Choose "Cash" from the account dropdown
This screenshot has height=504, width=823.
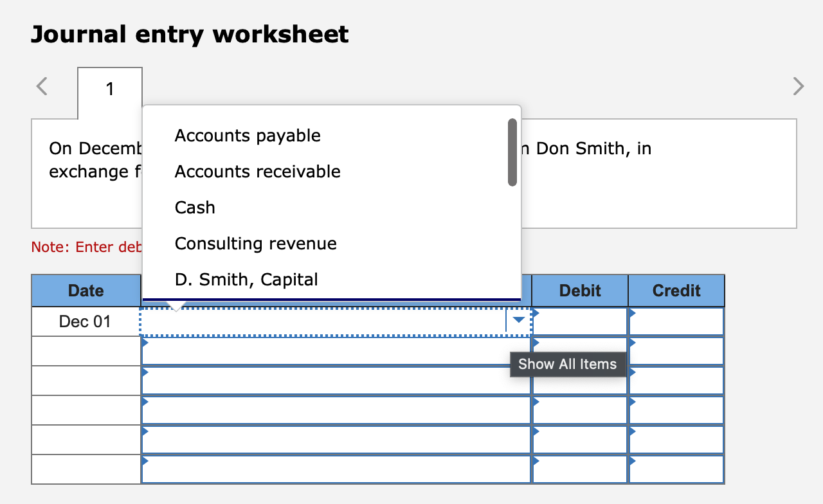click(195, 208)
